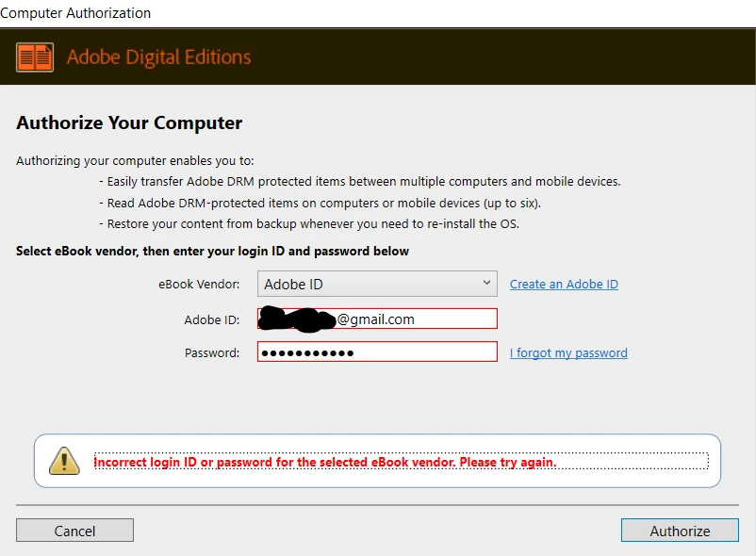Click the Authorize Your Computer heading
This screenshot has height=556, width=756.
coord(129,123)
